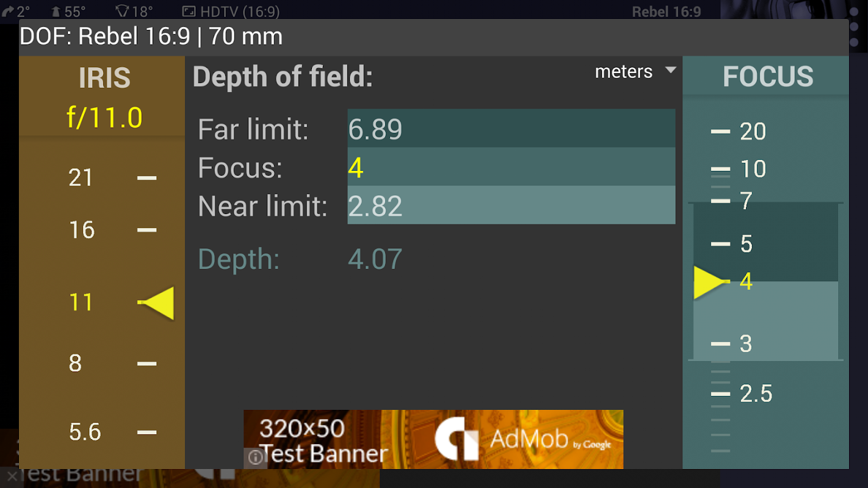Select f/16 on the iris scale
This screenshot has height=488, width=868.
[x=81, y=230]
